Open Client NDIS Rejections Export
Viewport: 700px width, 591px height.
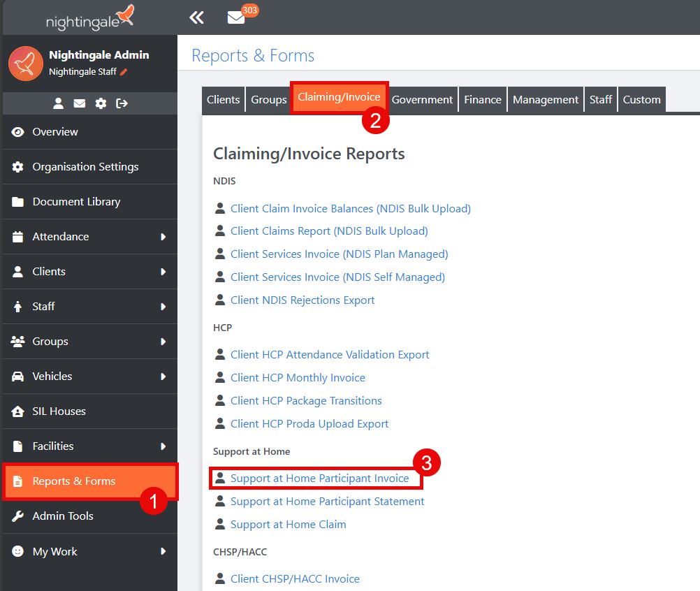pos(302,300)
